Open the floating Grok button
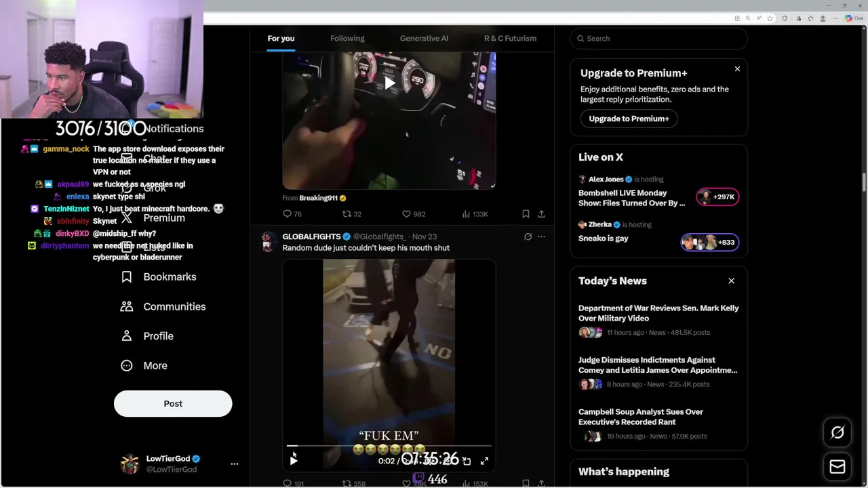Viewport: 868px width, 488px height. pyautogui.click(x=837, y=432)
